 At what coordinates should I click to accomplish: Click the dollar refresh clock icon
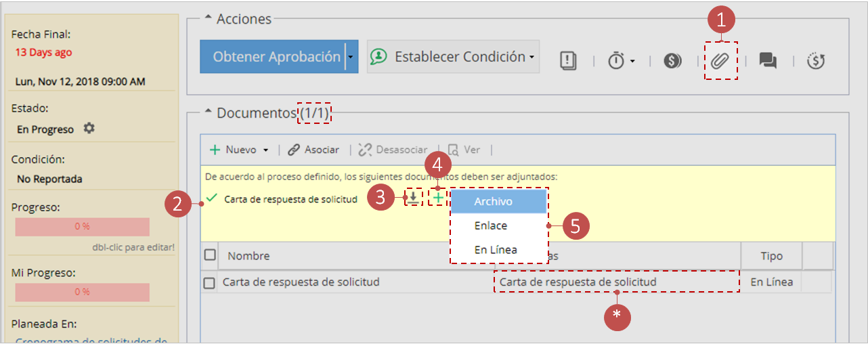816,60
